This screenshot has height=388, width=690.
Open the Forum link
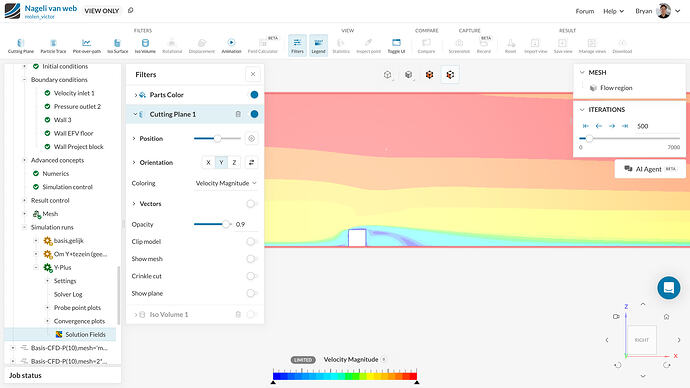584,11
